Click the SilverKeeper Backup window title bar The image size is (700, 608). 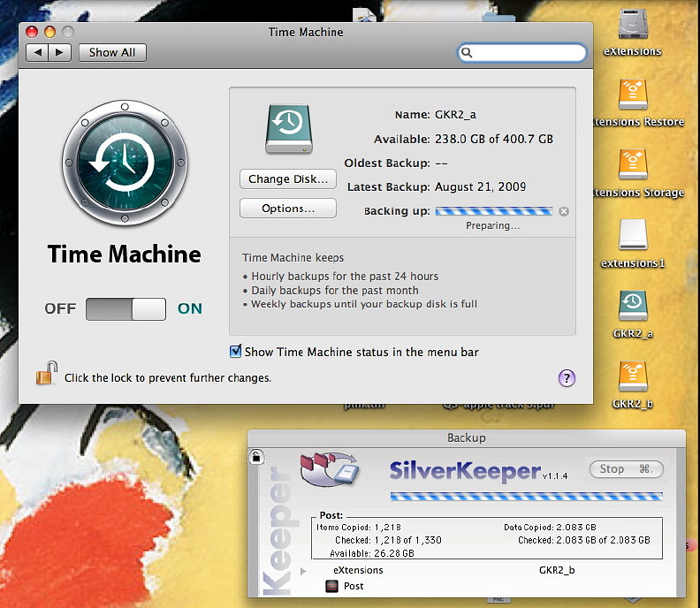(466, 437)
